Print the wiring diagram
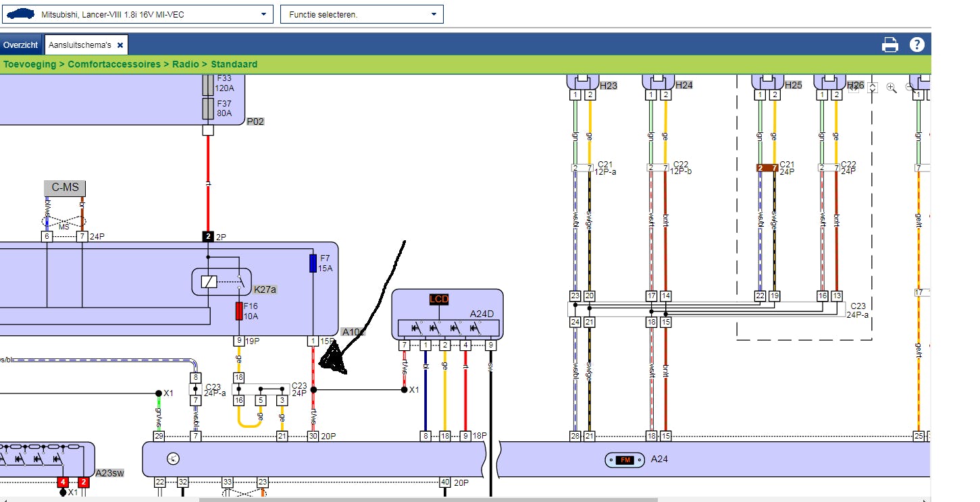Image resolution: width=980 pixels, height=502 pixels. click(x=890, y=45)
